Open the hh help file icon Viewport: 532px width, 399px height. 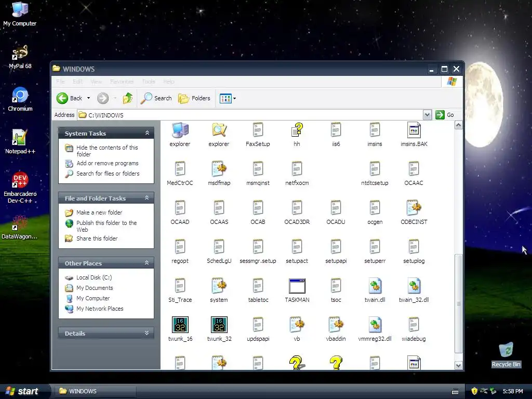click(297, 130)
